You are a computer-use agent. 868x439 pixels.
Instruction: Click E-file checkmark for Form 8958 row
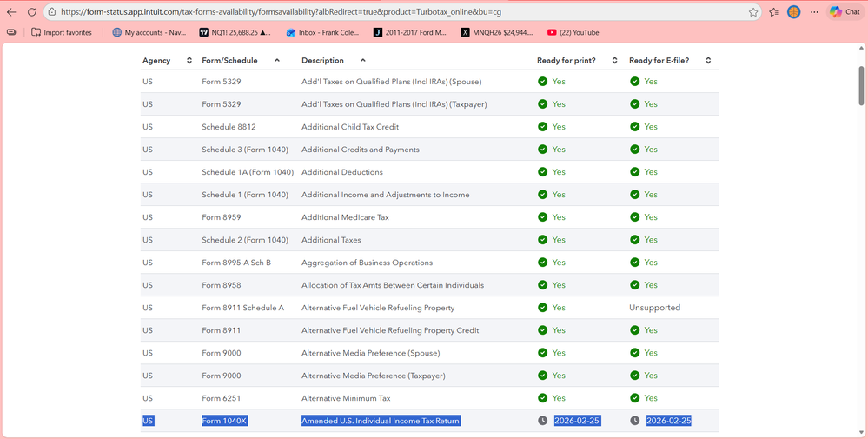(x=635, y=284)
